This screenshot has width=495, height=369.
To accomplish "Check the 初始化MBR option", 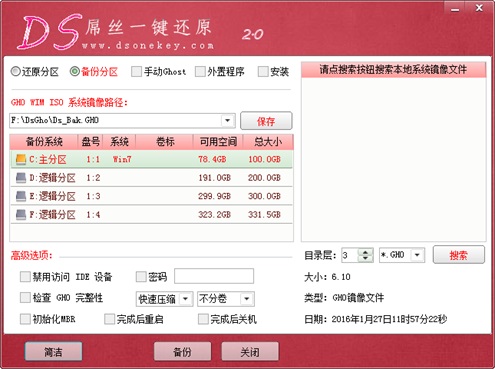I will coord(25,319).
